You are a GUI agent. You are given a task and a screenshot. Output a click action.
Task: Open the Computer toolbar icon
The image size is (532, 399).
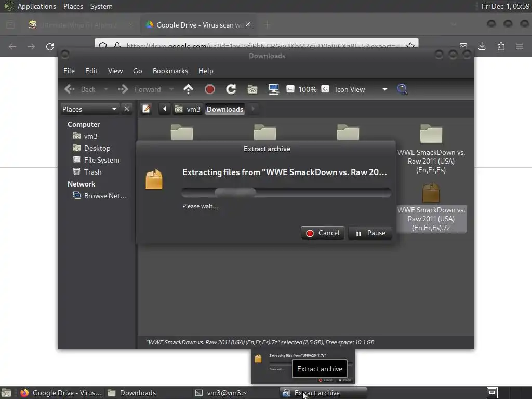point(273,89)
